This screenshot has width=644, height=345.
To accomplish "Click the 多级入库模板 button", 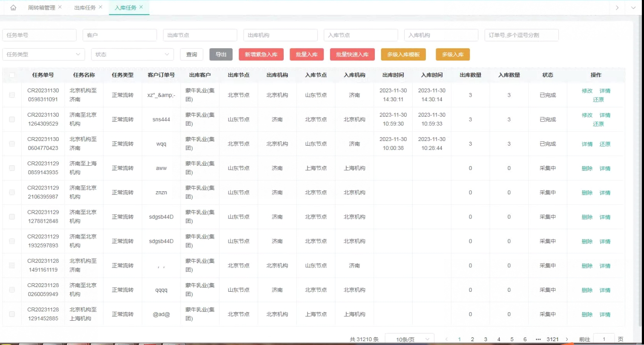I will (x=403, y=55).
